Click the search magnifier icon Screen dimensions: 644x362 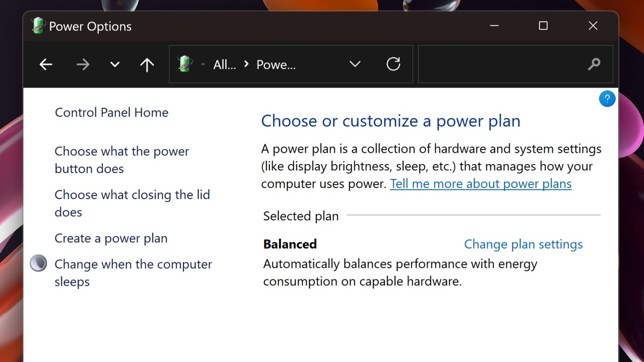594,64
